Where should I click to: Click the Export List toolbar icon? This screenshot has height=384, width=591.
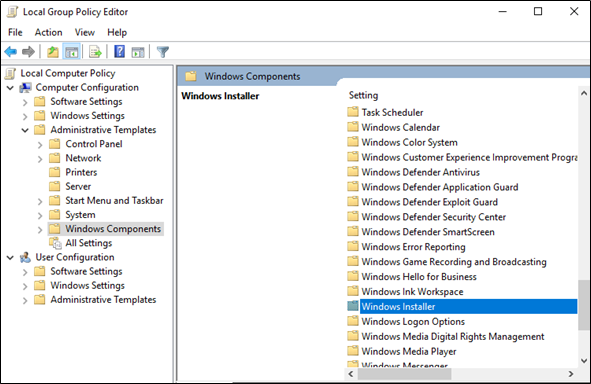coord(95,52)
